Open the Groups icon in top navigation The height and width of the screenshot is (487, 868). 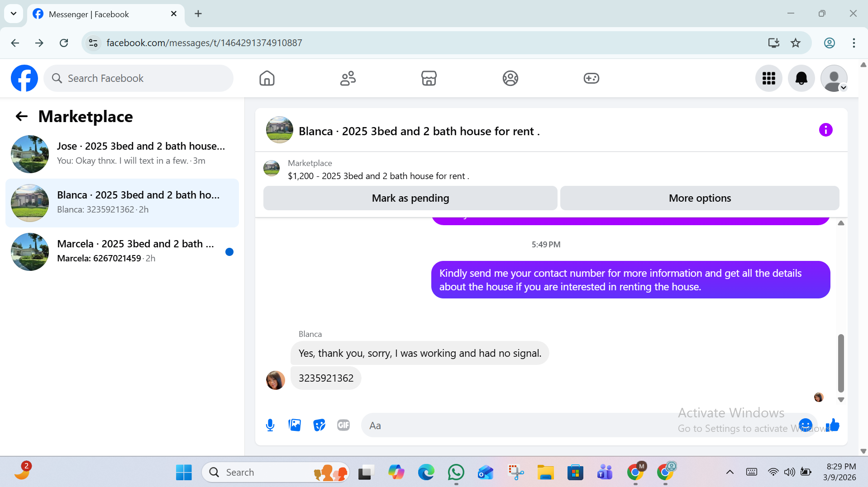point(510,78)
